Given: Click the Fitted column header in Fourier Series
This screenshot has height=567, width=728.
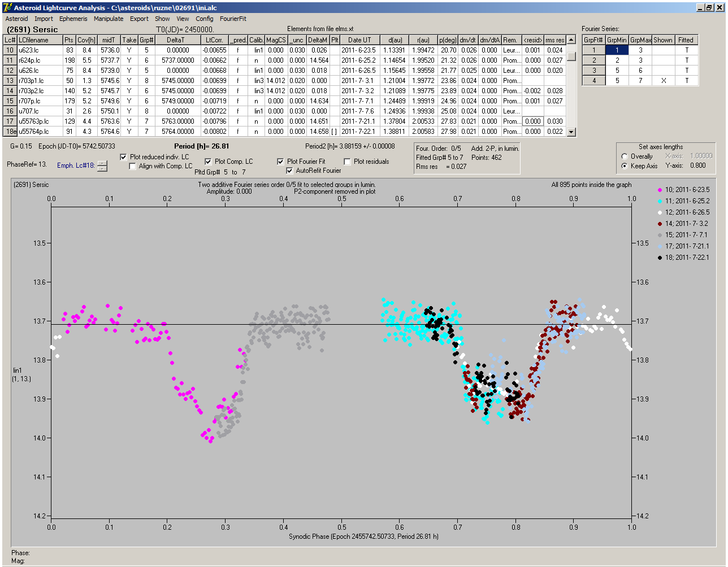Looking at the screenshot, I should tap(686, 40).
